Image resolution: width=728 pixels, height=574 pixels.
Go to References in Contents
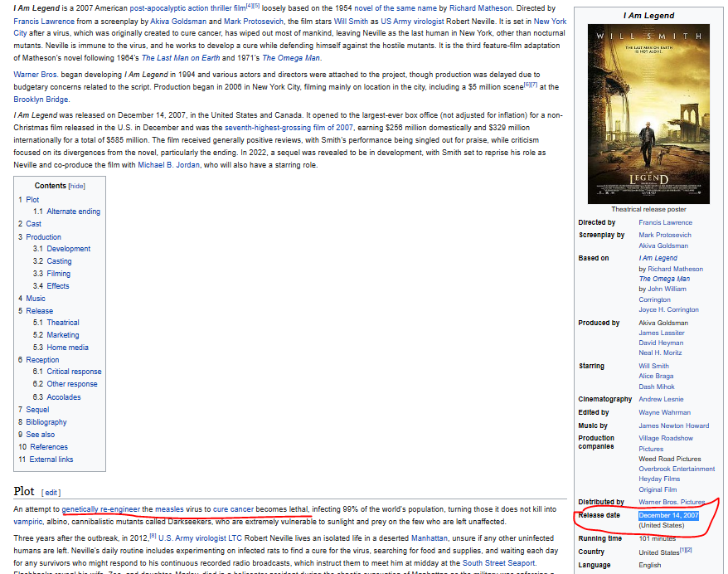coord(49,447)
